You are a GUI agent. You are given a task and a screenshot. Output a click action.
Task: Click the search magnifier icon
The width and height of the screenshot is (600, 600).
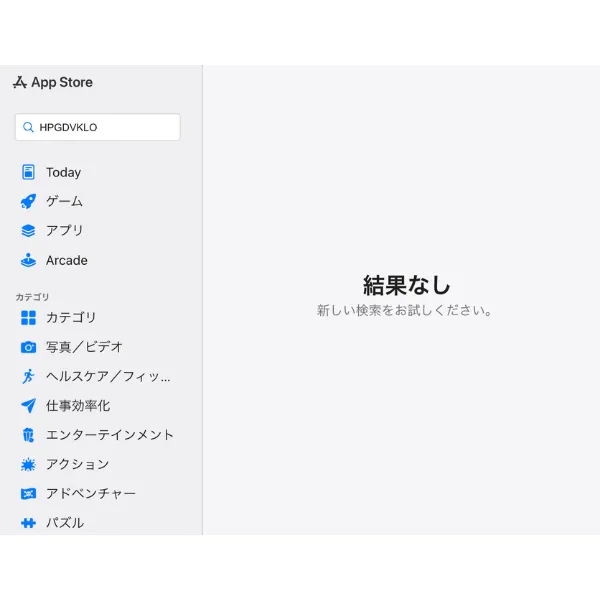28,127
